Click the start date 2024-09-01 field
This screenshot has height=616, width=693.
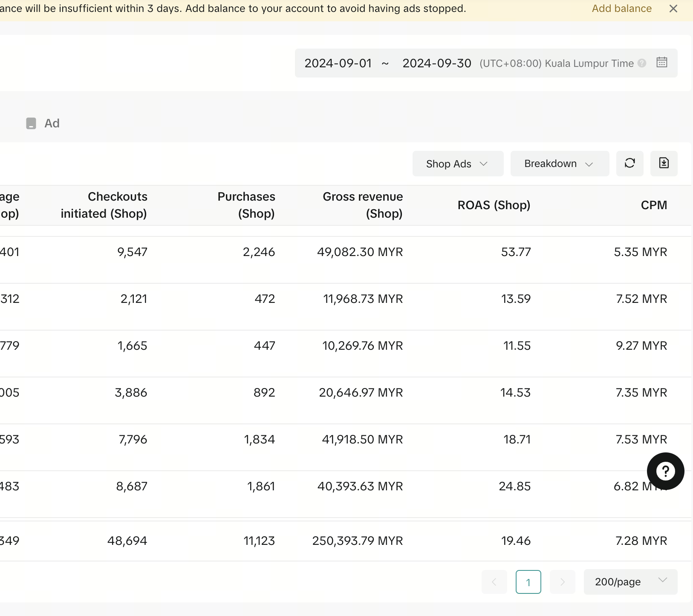(x=338, y=63)
